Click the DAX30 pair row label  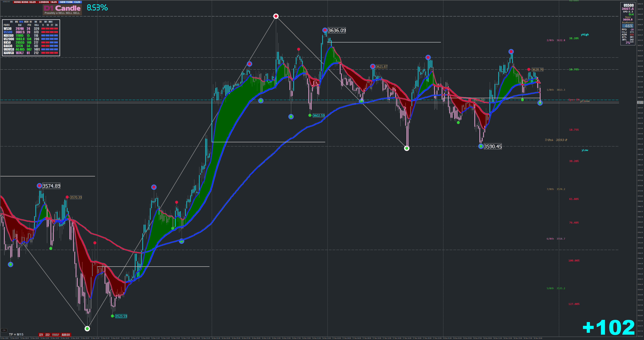(x=8, y=46)
